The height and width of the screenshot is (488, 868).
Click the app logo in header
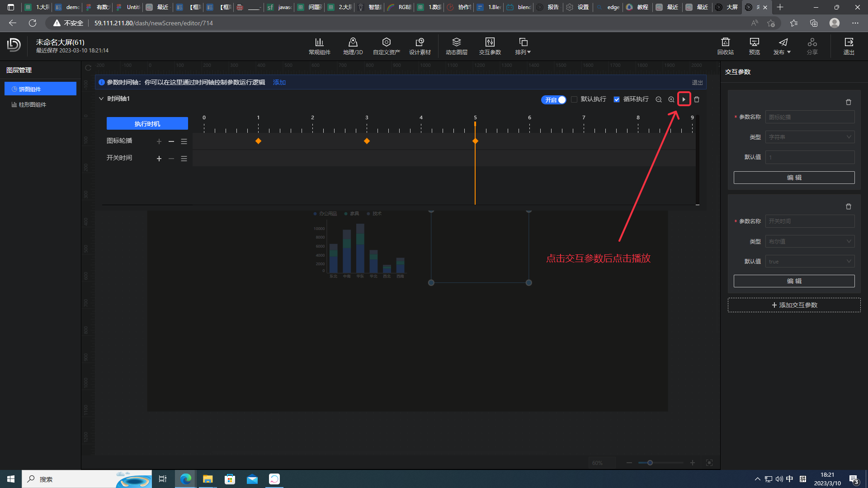click(x=14, y=44)
